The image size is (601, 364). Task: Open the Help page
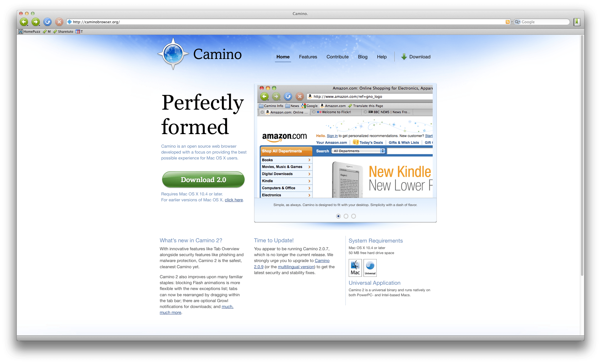click(382, 57)
